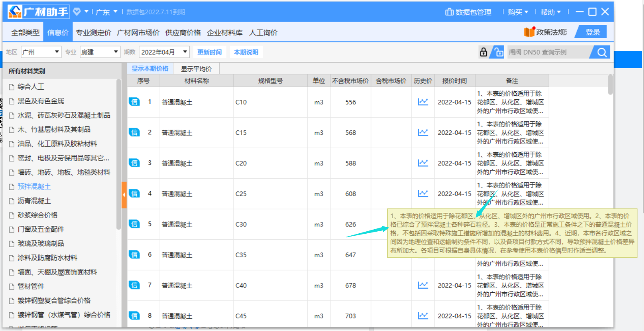Switch to 信息价 tab
Screen dimensions: 644x331
tap(58, 33)
